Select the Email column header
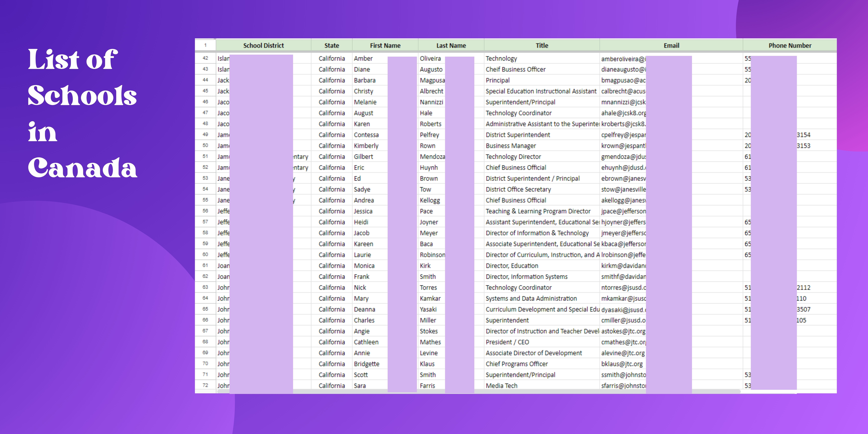The height and width of the screenshot is (434, 868). point(671,45)
